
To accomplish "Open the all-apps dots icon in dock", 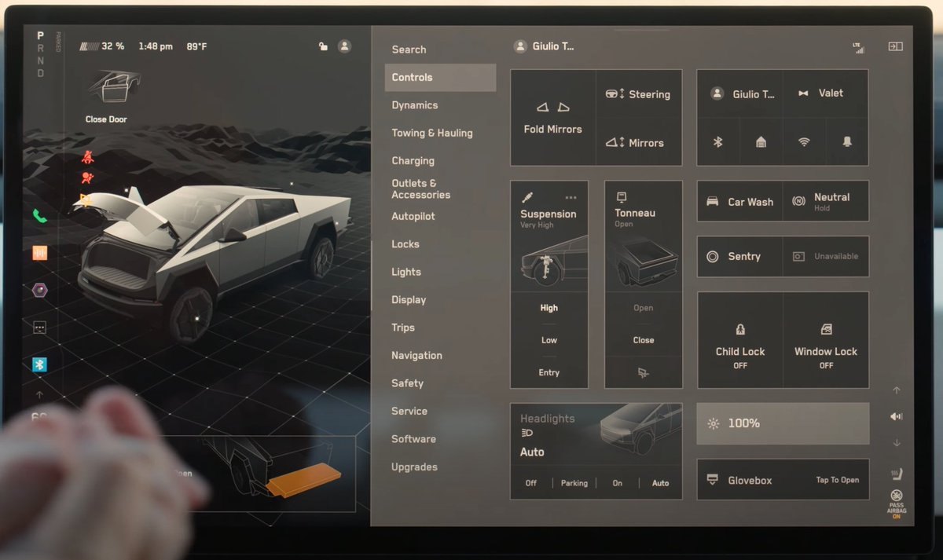I will tap(39, 328).
